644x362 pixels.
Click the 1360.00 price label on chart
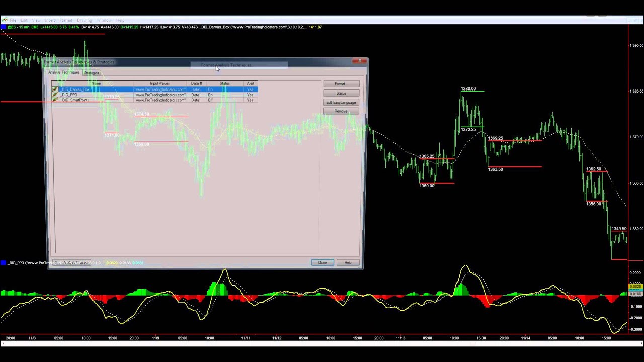pos(427,186)
